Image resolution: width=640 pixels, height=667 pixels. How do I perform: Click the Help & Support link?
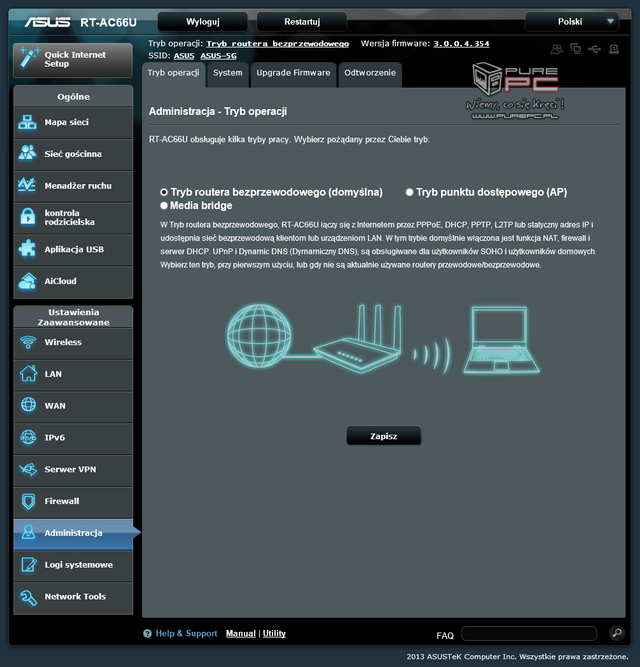[x=186, y=633]
